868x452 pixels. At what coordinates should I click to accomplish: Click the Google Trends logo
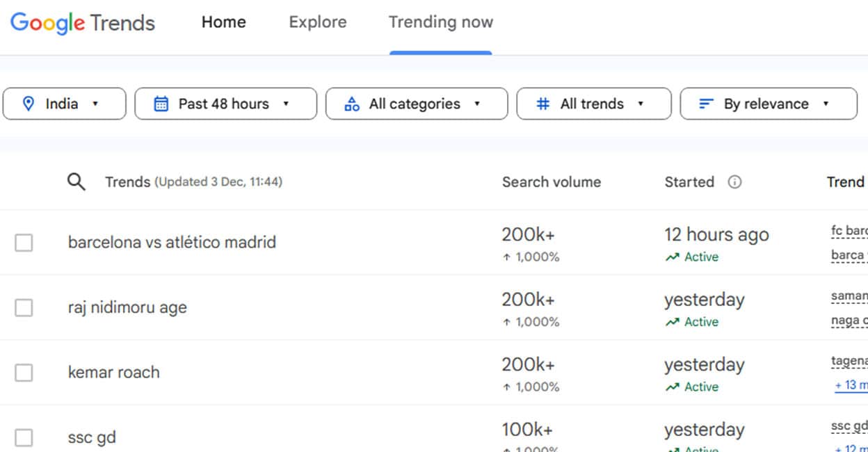[83, 23]
